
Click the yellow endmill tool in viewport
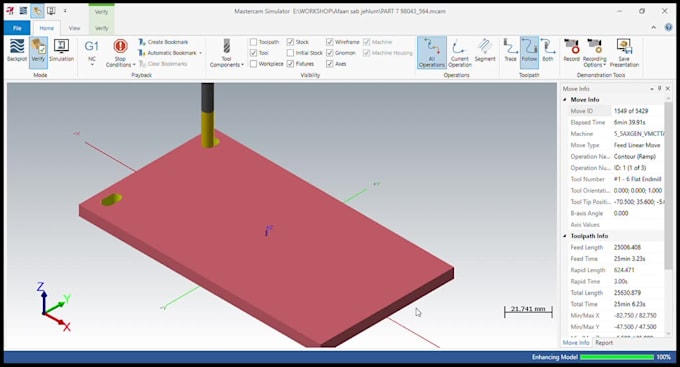tap(208, 129)
